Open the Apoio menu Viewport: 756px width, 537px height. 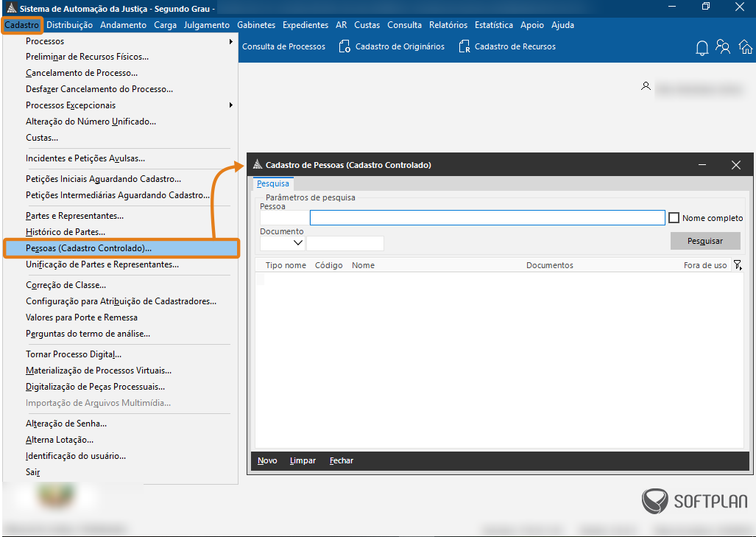[531, 25]
